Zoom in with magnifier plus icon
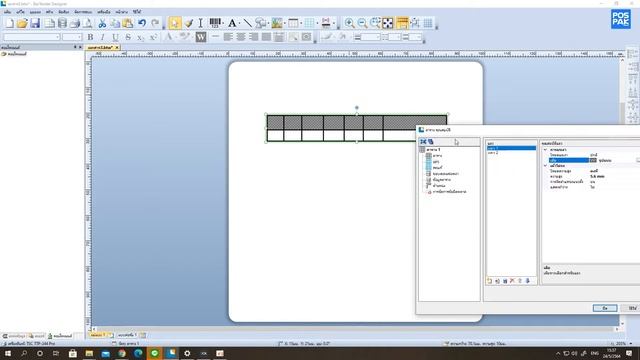Viewport: 640px width, 360px height. [349, 23]
